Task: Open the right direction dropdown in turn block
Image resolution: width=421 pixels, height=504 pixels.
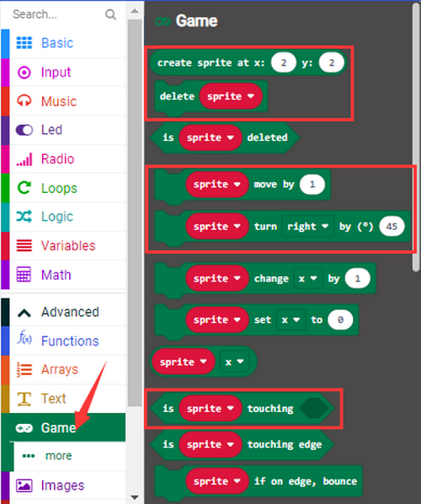Action: tap(307, 227)
